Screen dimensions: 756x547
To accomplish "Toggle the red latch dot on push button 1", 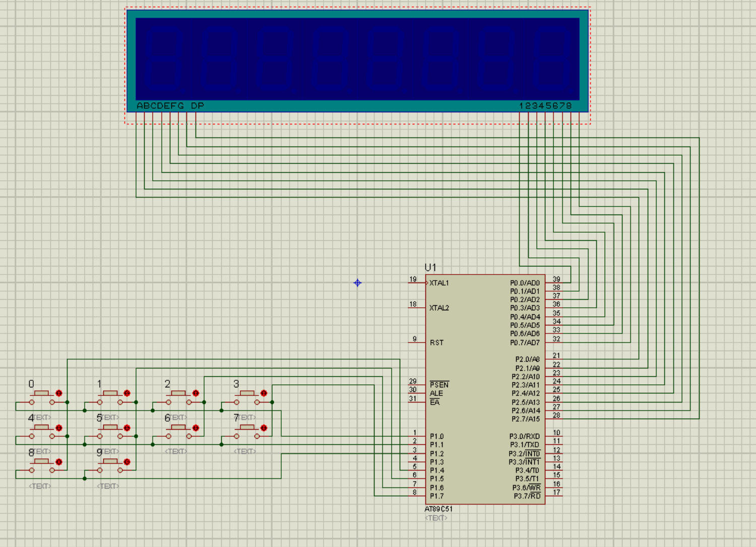I will pos(127,393).
